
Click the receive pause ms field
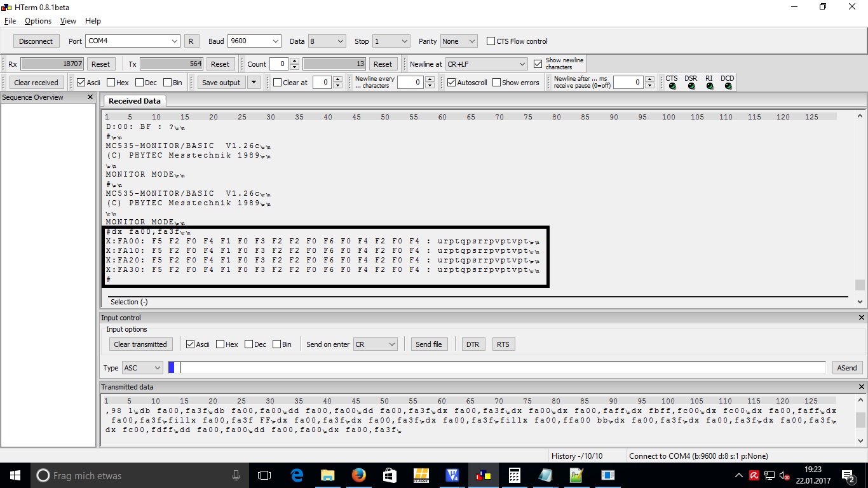pos(628,83)
